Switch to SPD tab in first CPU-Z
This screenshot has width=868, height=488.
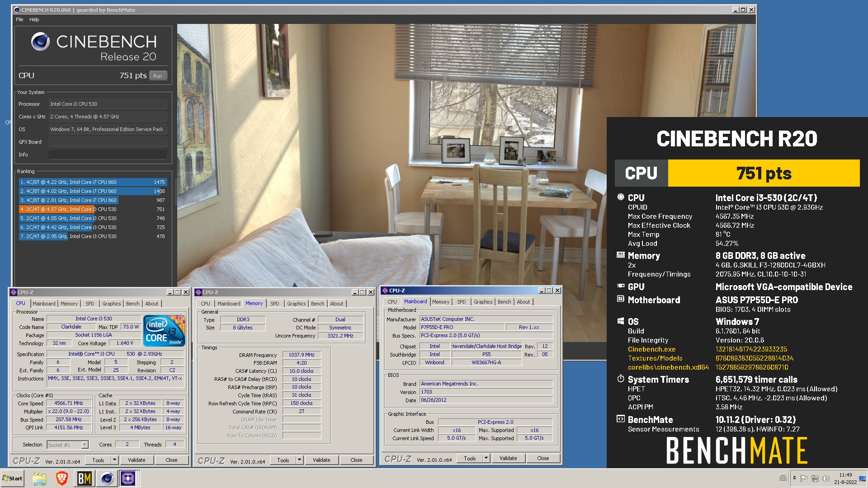point(90,304)
